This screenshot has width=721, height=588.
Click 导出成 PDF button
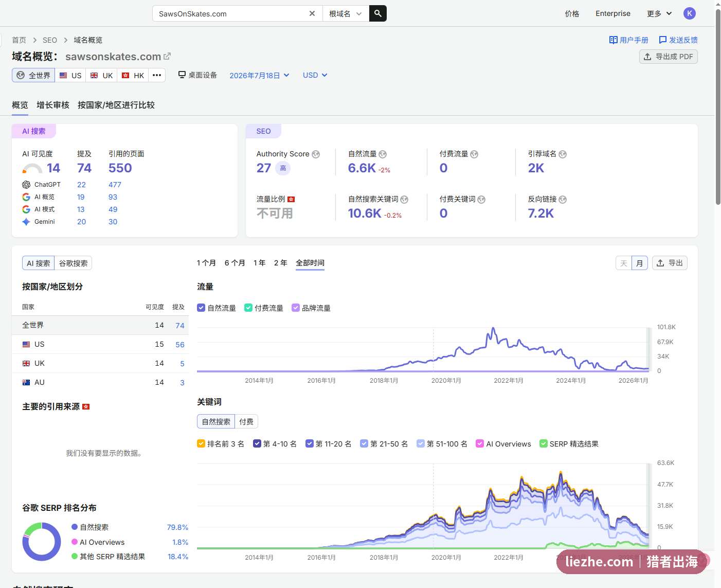point(669,57)
